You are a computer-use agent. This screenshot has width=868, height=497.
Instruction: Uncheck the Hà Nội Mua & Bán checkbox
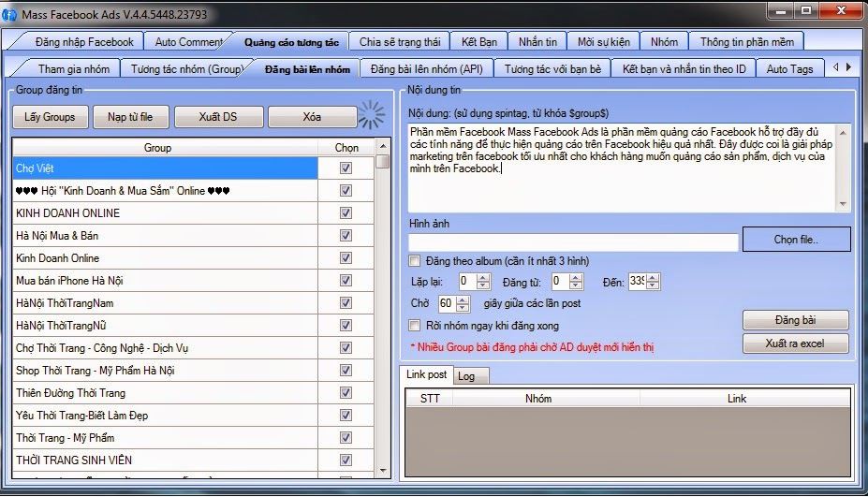(x=346, y=236)
